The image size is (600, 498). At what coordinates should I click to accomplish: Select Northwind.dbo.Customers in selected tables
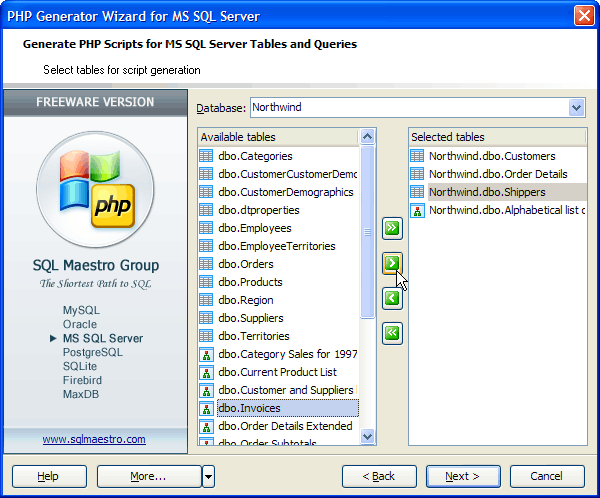tap(492, 156)
